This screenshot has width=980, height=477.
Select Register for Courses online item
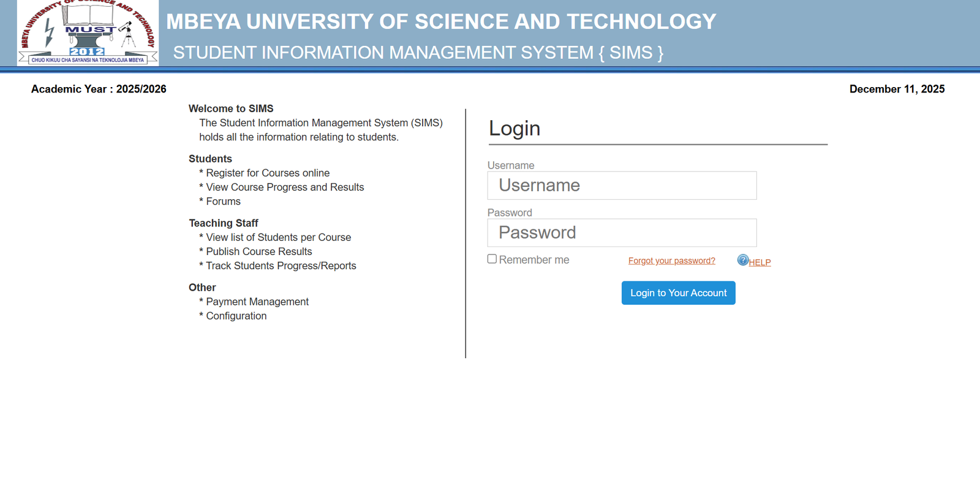click(x=268, y=173)
